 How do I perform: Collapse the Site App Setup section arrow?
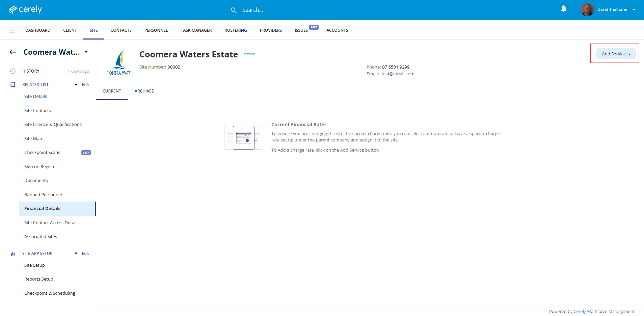tap(76, 254)
